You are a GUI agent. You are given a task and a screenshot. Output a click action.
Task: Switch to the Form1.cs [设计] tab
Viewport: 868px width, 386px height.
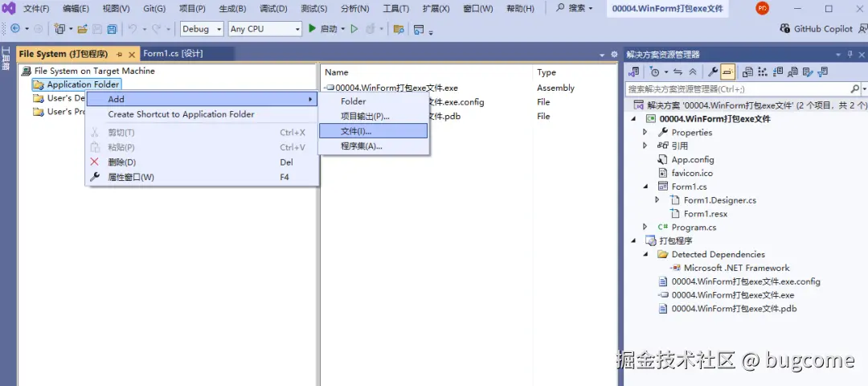[174, 54]
